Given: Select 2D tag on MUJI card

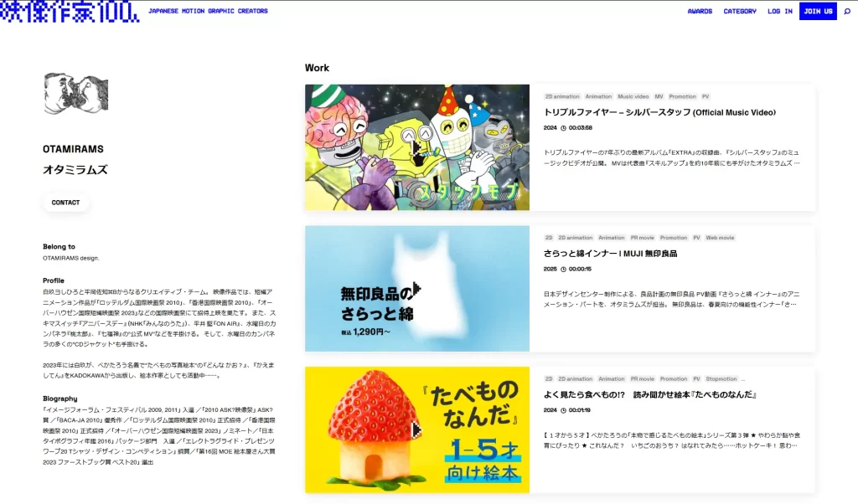Looking at the screenshot, I should (x=549, y=238).
